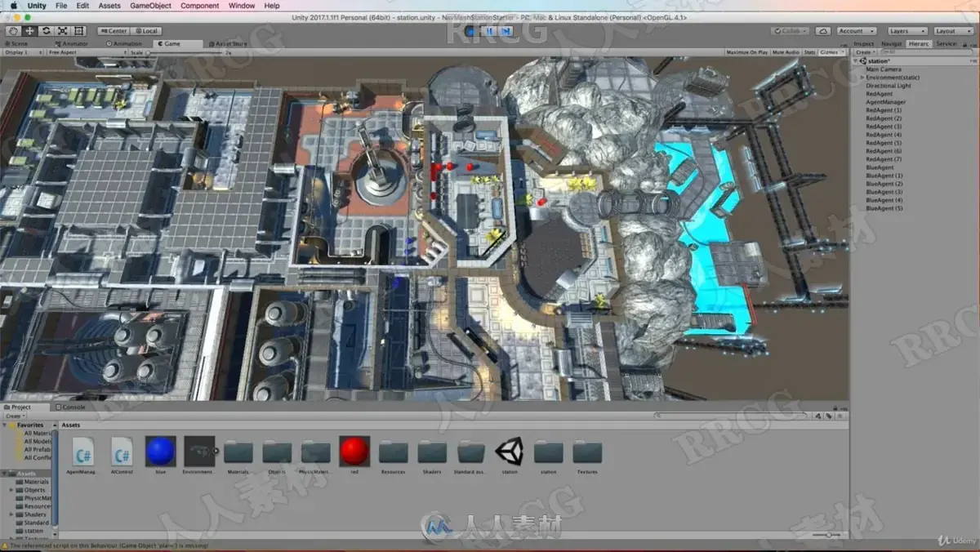Adjust the asset icon size slider
This screenshot has width=980, height=552.
tap(826, 535)
